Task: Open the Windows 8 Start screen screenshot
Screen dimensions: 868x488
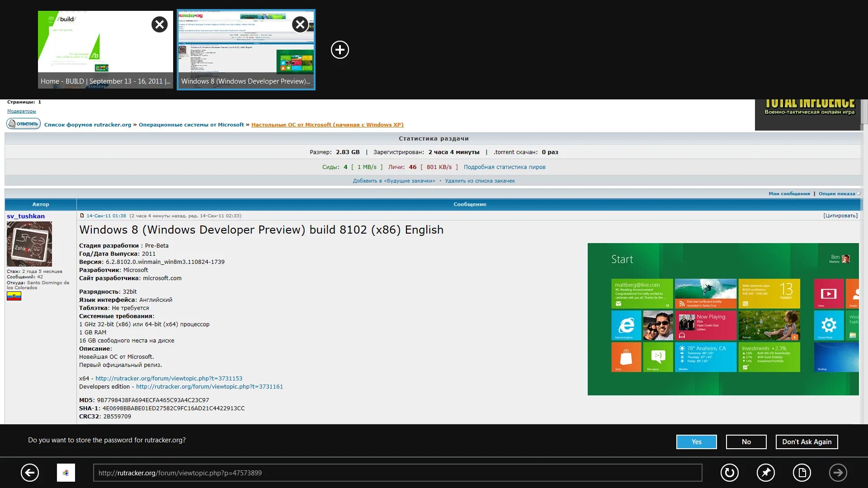Action: [x=723, y=319]
